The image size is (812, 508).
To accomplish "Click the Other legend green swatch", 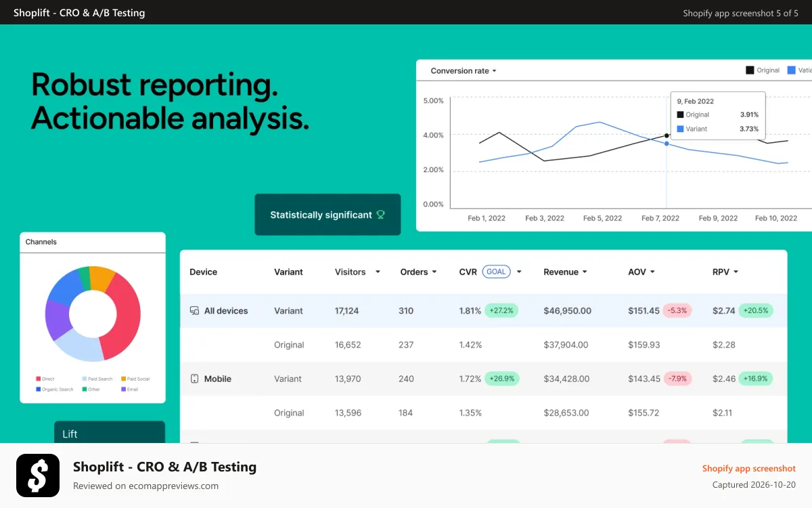I will pyautogui.click(x=84, y=389).
